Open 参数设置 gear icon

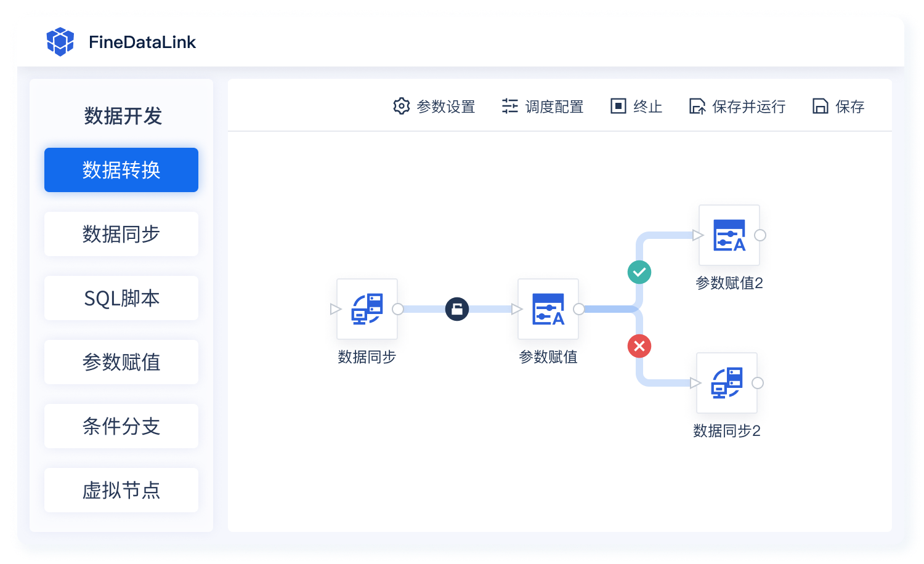tap(402, 106)
